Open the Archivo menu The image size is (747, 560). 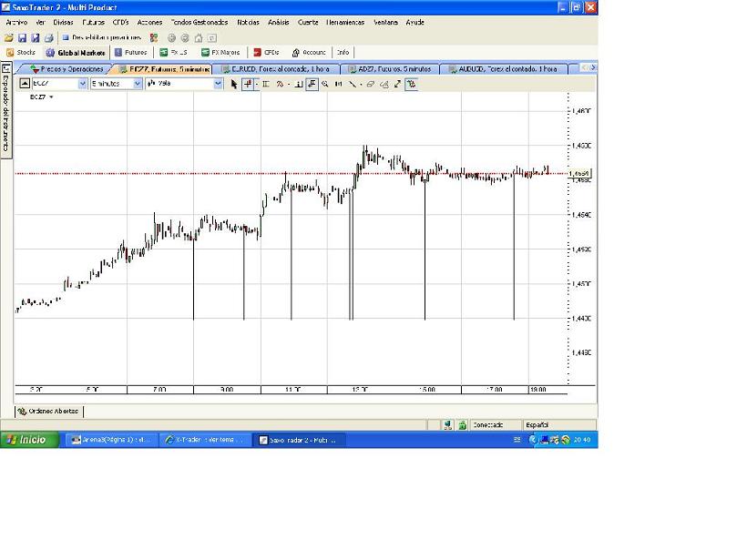point(16,23)
